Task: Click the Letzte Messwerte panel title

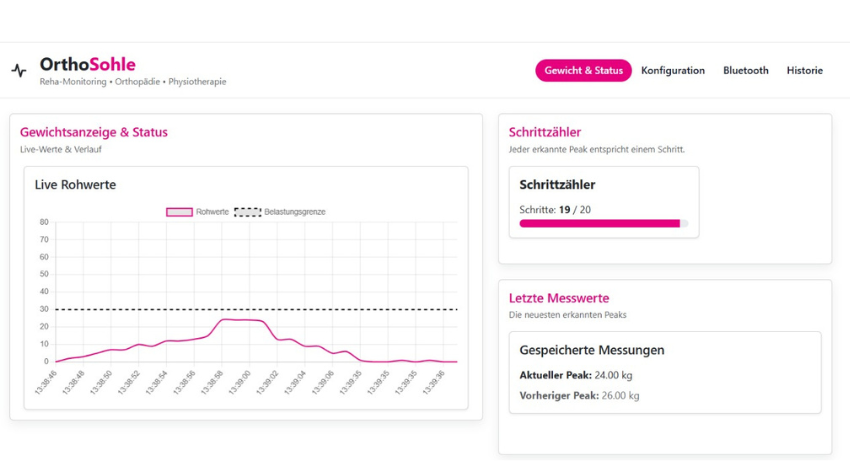Action: [x=558, y=298]
